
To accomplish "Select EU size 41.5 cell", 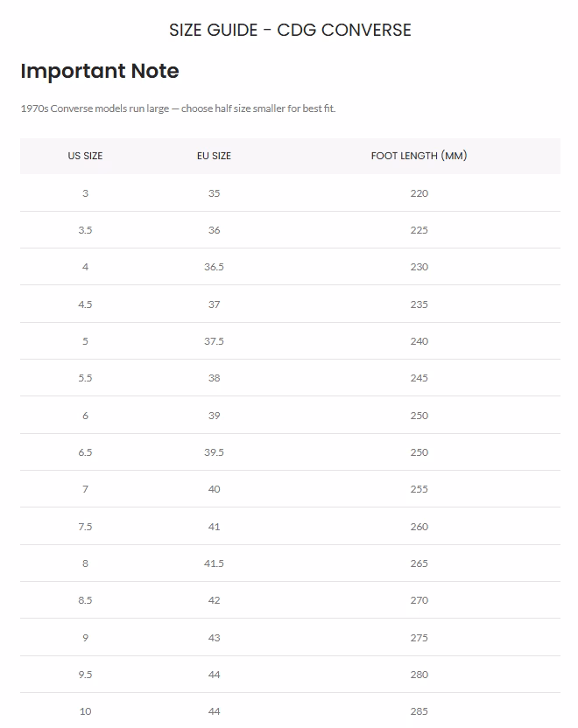I will point(214,563).
